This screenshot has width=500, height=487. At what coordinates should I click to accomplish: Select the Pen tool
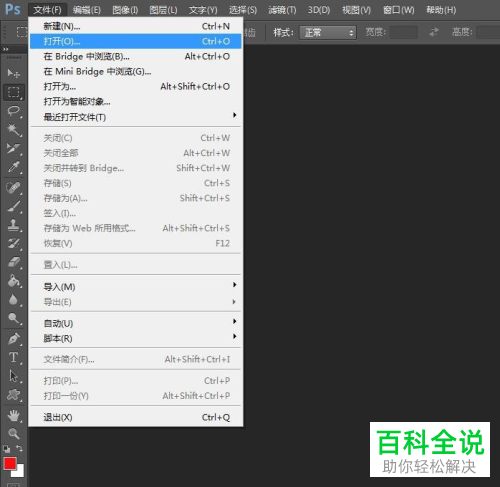[x=13, y=338]
